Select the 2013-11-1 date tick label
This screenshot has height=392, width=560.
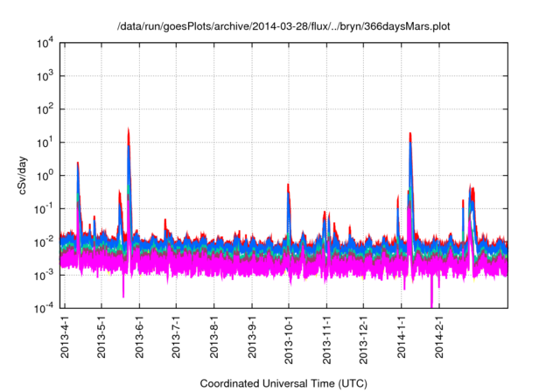pos(327,339)
